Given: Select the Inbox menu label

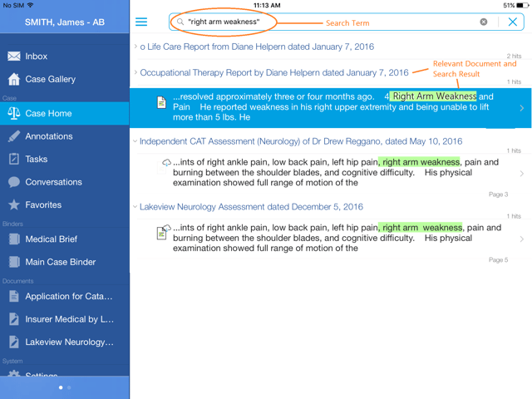Looking at the screenshot, I should coord(37,57).
